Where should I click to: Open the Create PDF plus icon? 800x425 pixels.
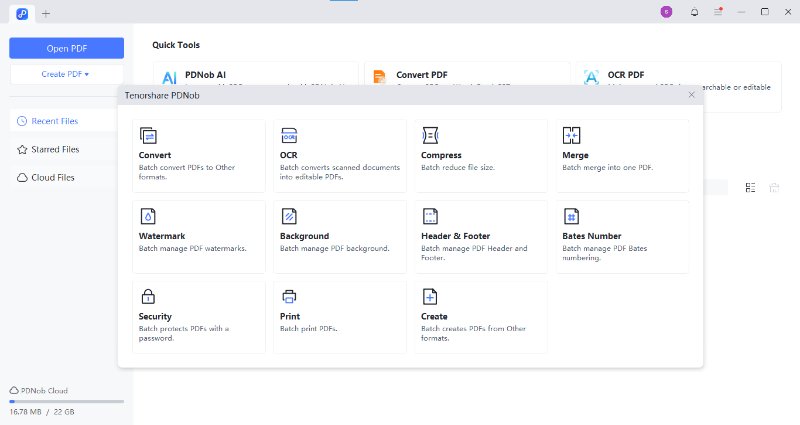click(x=430, y=296)
